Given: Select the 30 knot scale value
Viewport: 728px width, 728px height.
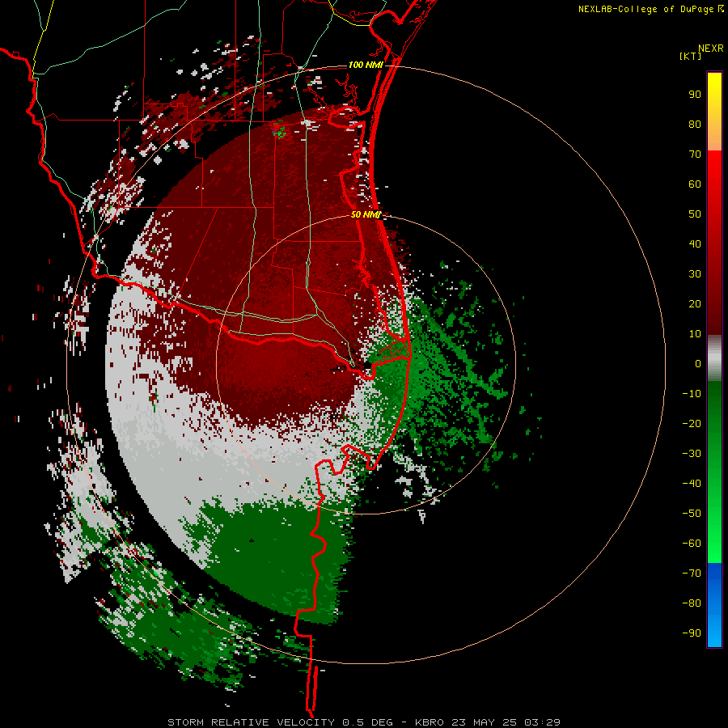Looking at the screenshot, I should [x=695, y=274].
